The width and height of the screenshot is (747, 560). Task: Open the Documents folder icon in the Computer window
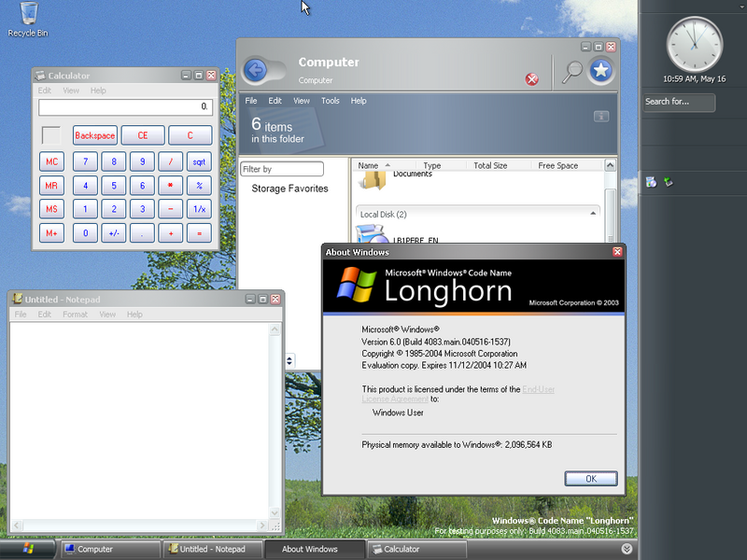coord(374,180)
